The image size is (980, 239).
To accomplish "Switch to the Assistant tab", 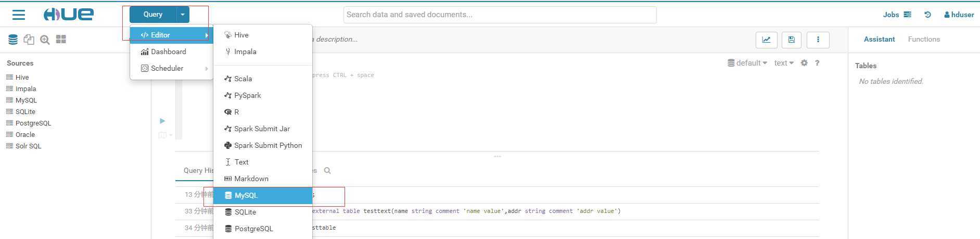I will pos(879,39).
